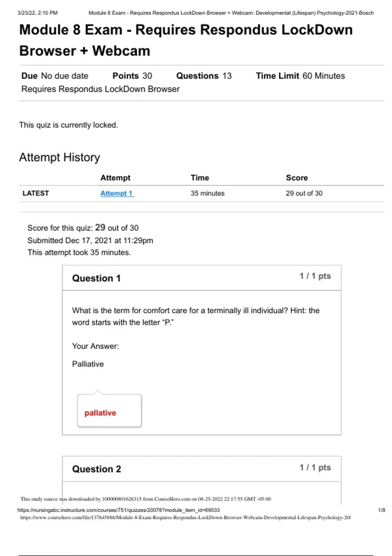Click the 29 out of 30 score cell
The image size is (392, 556).
click(x=304, y=193)
